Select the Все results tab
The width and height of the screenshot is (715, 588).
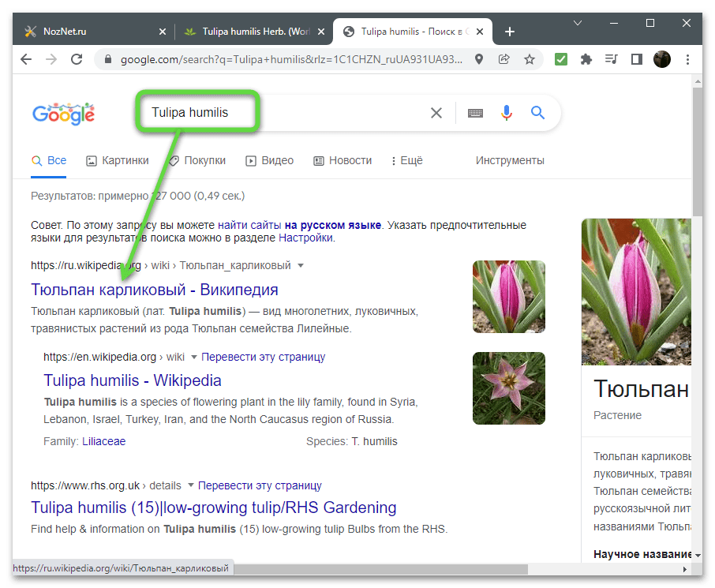pos(49,160)
